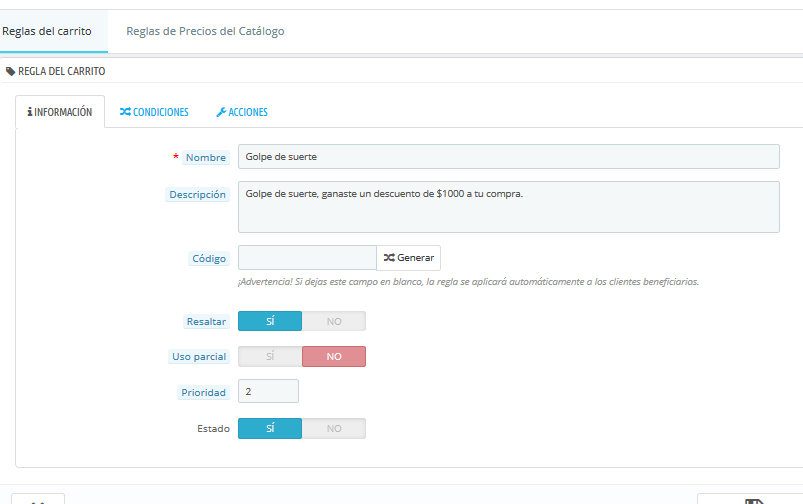Screen dimensions: 803x504
Task: Click the wrench icon beside Acciones
Action: coord(221,112)
